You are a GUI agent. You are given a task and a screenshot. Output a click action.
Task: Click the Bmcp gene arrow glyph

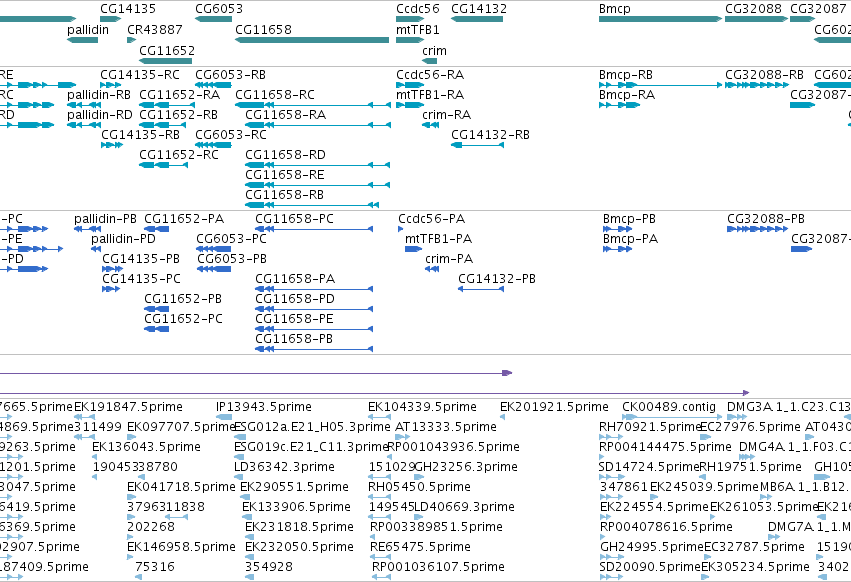coord(660,19)
